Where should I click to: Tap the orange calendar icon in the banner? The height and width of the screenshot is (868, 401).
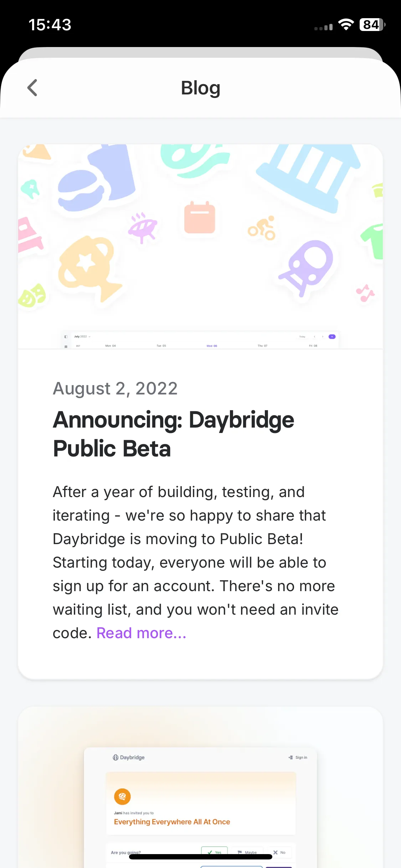(200, 217)
